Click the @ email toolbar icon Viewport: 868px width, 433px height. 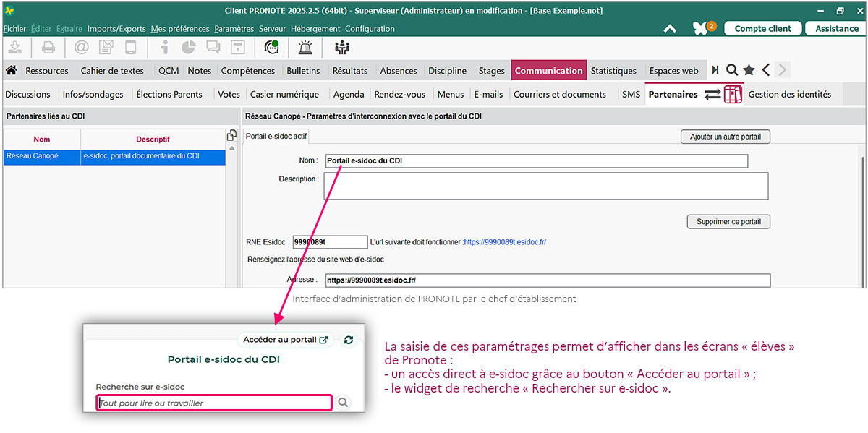coord(82,48)
